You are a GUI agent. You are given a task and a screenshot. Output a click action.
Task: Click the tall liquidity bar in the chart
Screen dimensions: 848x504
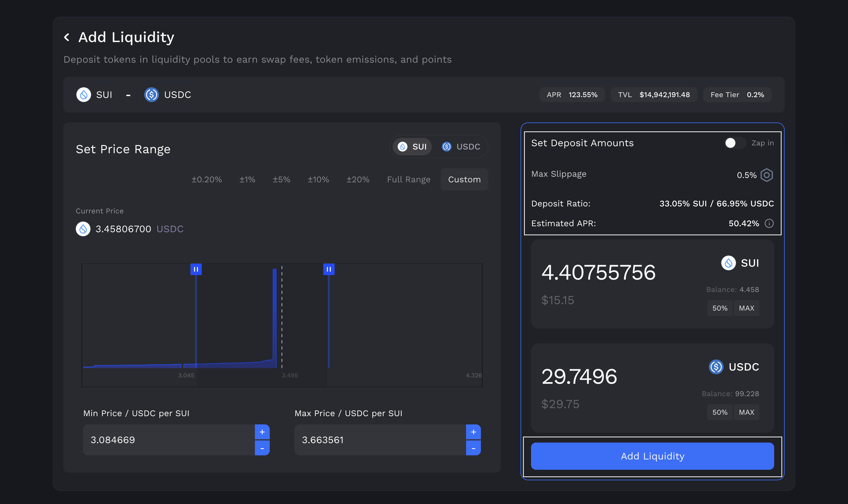274,318
